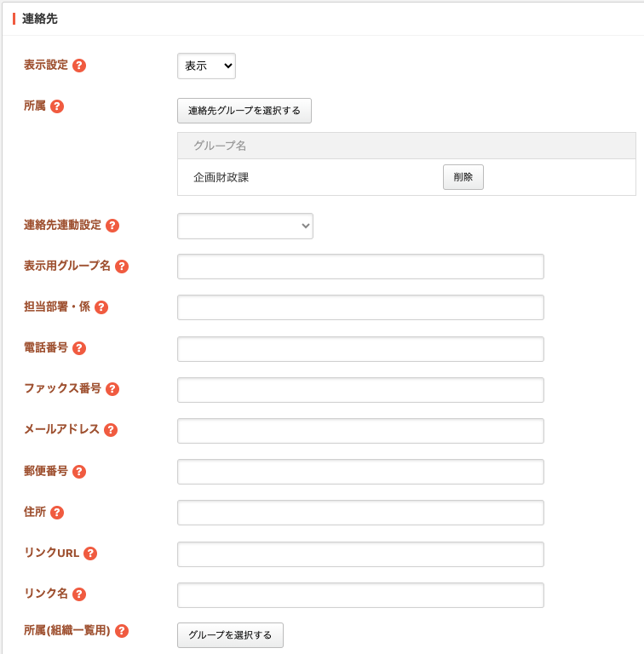Click into the 電話番号 field
This screenshot has width=644, height=654.
coord(361,349)
